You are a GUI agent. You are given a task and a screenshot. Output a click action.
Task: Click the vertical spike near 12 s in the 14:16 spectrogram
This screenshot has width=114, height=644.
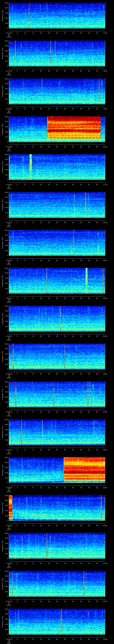coord(29,16)
